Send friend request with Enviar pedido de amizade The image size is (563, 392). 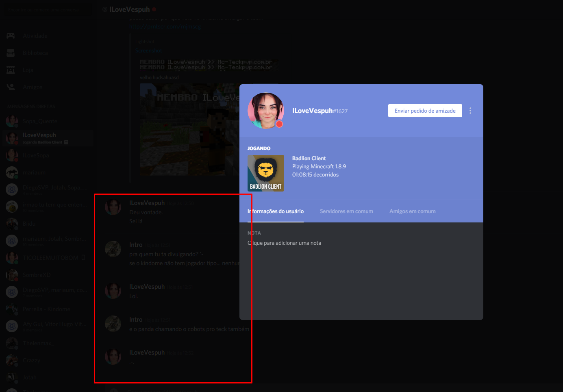pos(425,111)
